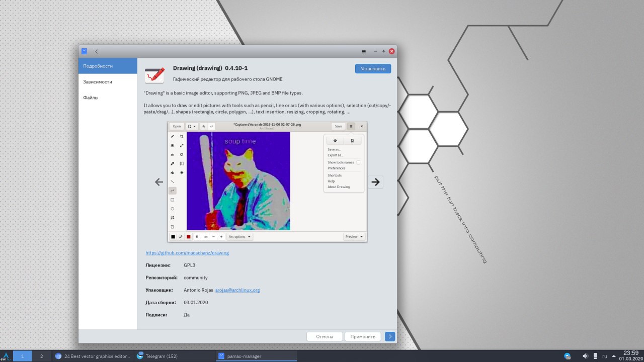644x362 pixels.
Task: Click the community repository value
Action: [x=196, y=278]
